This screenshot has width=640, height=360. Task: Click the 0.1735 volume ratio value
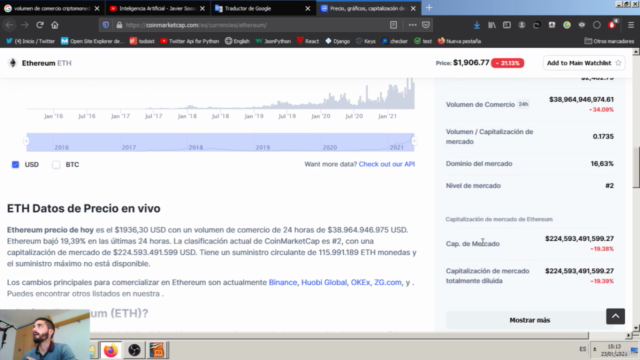[x=603, y=136]
